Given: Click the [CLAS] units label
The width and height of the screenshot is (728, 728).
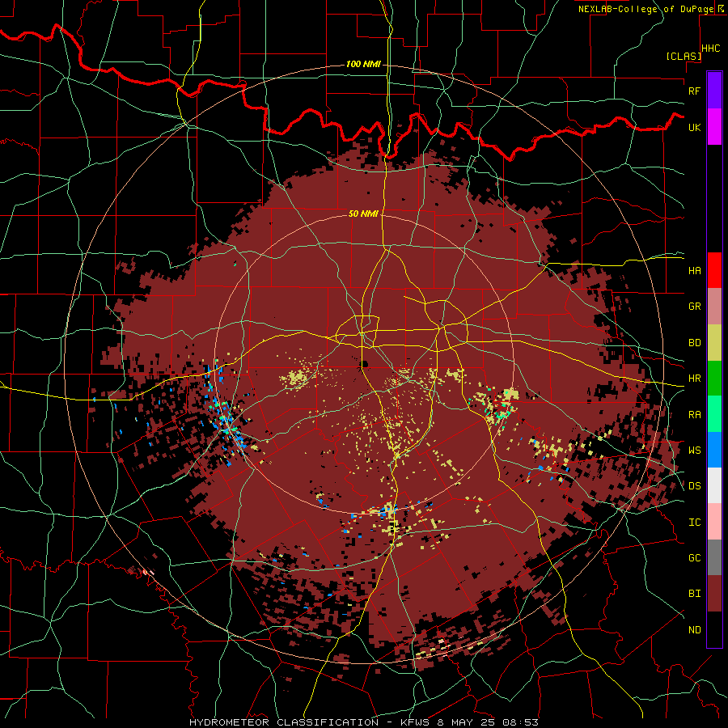Looking at the screenshot, I should (x=684, y=56).
